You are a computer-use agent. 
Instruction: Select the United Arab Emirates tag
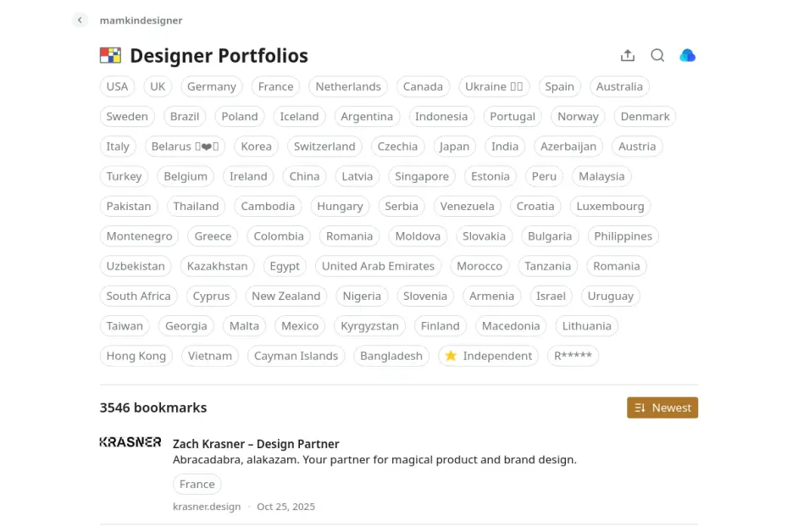click(x=378, y=266)
